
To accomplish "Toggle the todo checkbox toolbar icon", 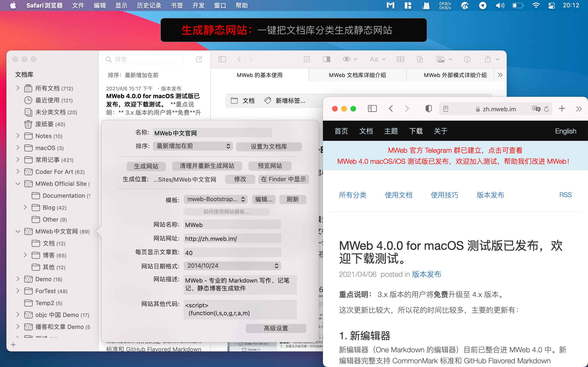I will coord(307,59).
